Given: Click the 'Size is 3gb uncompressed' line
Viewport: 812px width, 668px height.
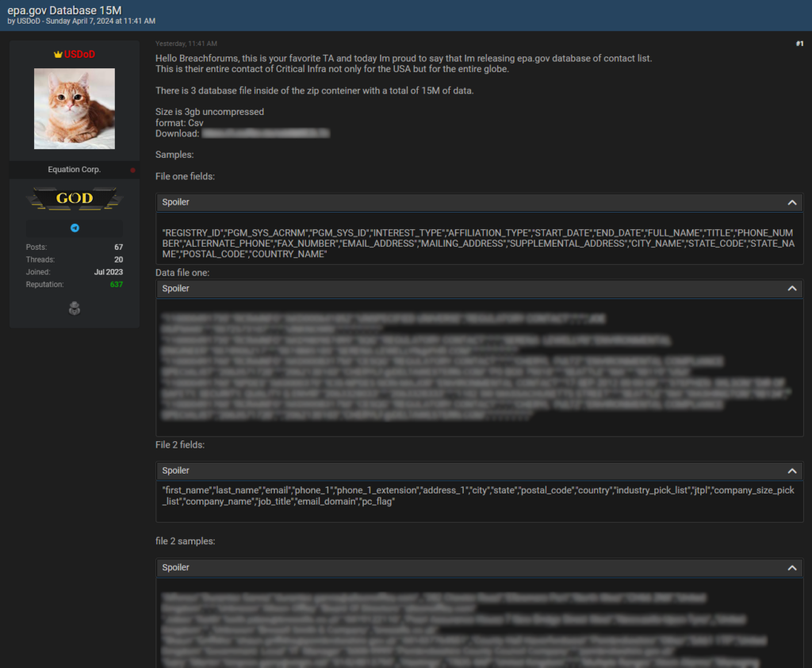Looking at the screenshot, I should point(209,112).
